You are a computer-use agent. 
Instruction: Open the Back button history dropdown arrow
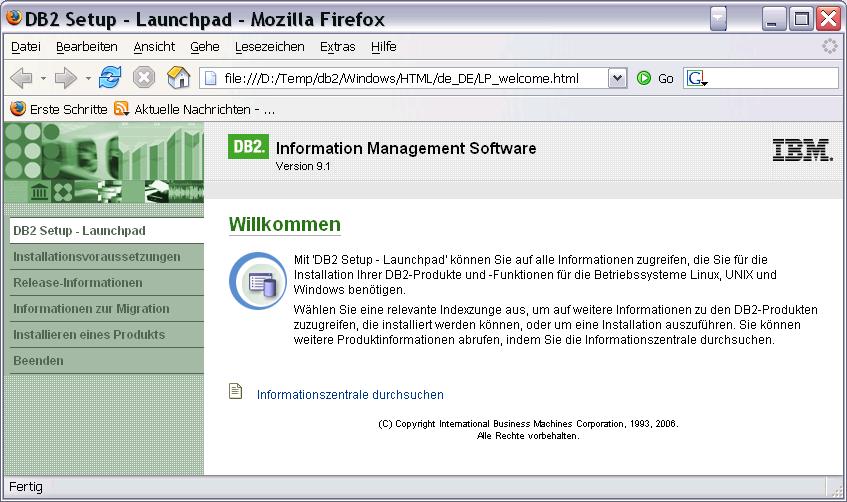[43, 79]
